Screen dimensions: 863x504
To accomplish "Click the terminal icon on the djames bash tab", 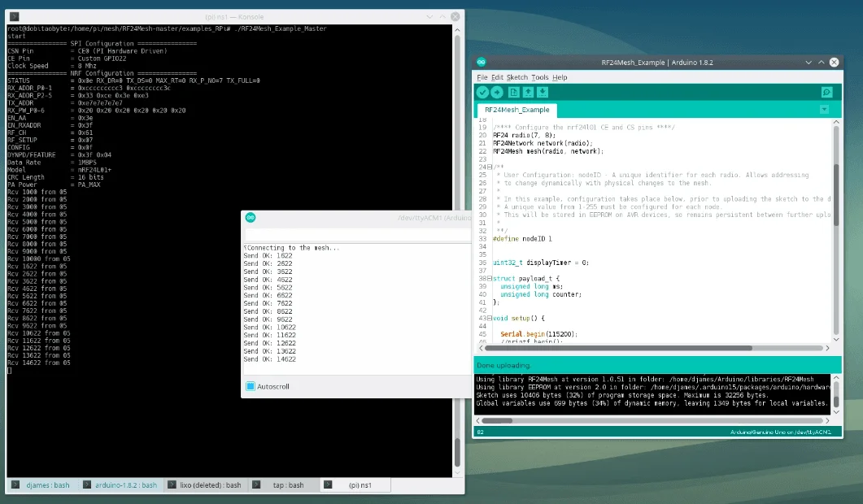I will click(15, 484).
